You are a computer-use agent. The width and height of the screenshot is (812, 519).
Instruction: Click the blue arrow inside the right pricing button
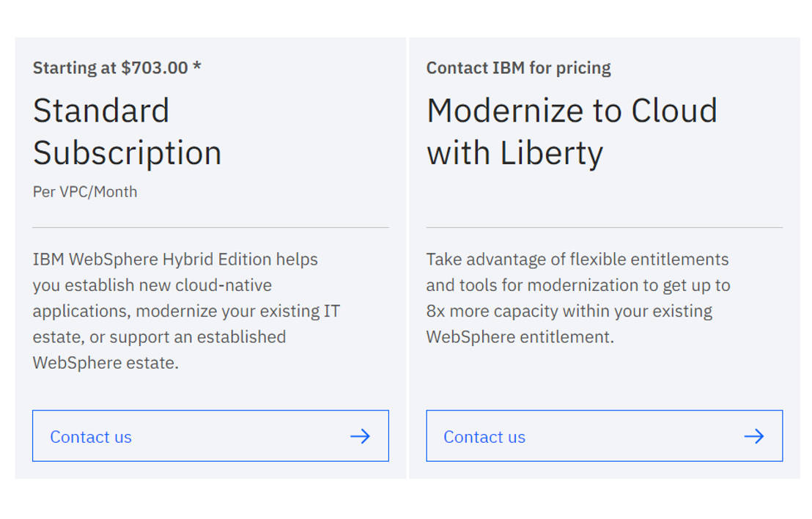coord(753,436)
